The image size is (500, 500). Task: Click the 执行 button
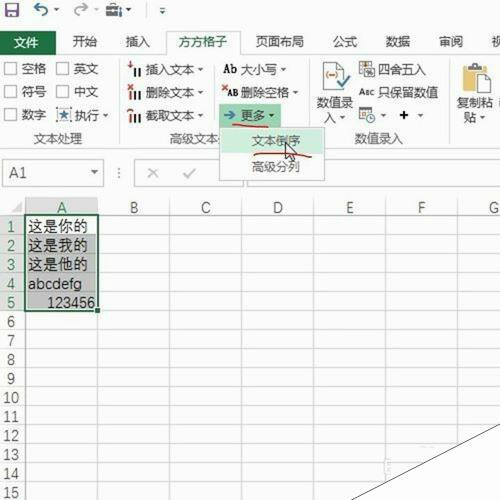tap(82, 115)
